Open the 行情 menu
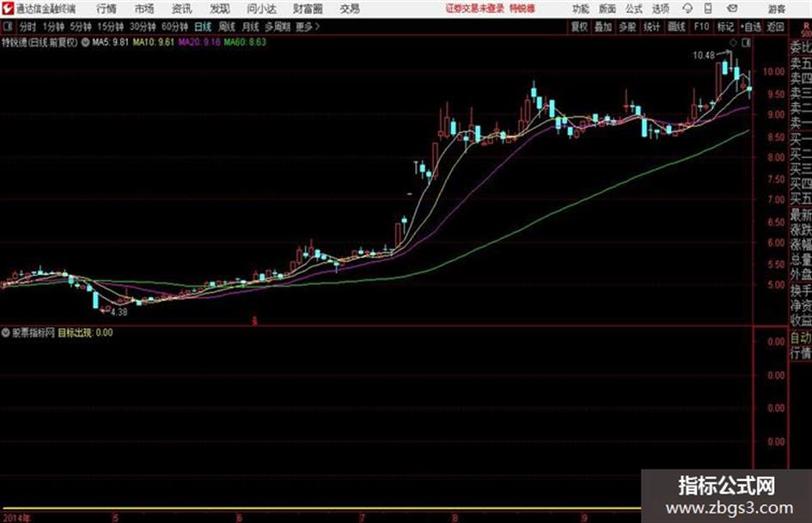The height and width of the screenshot is (523, 812). (107, 9)
